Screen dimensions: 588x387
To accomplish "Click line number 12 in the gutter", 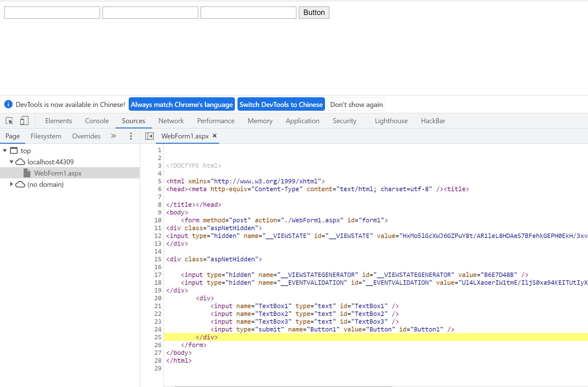I will pyautogui.click(x=158, y=236).
